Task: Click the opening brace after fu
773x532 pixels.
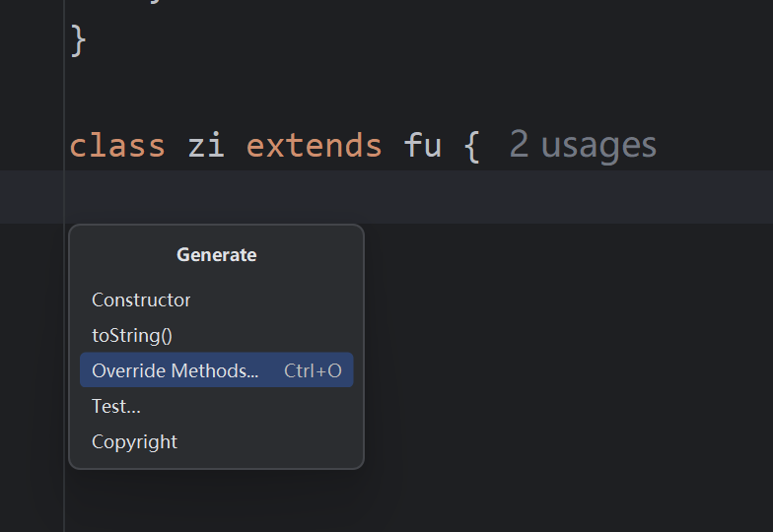Action: tap(471, 146)
